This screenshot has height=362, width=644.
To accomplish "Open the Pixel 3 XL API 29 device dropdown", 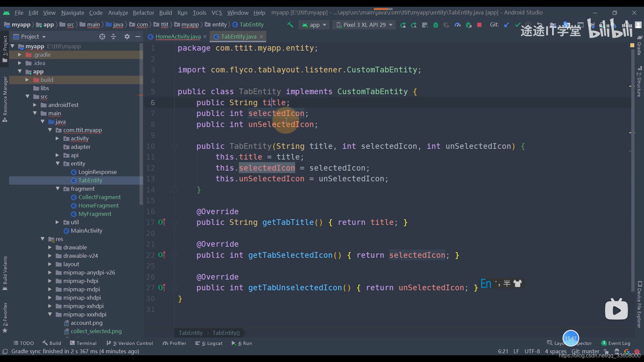I will click(364, 25).
